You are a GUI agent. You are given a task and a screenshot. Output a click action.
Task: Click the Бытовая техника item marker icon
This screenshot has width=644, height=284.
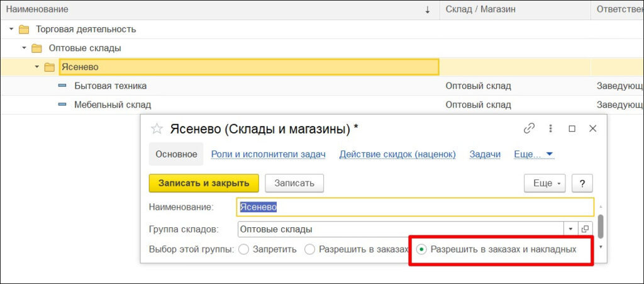tap(62, 86)
